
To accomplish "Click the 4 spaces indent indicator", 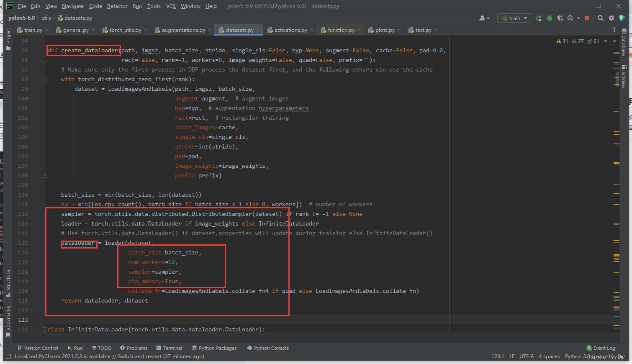I will click(x=549, y=356).
